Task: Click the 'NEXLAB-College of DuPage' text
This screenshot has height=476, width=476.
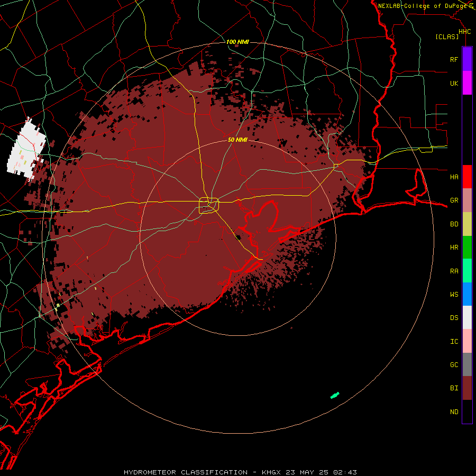Action: click(x=422, y=6)
